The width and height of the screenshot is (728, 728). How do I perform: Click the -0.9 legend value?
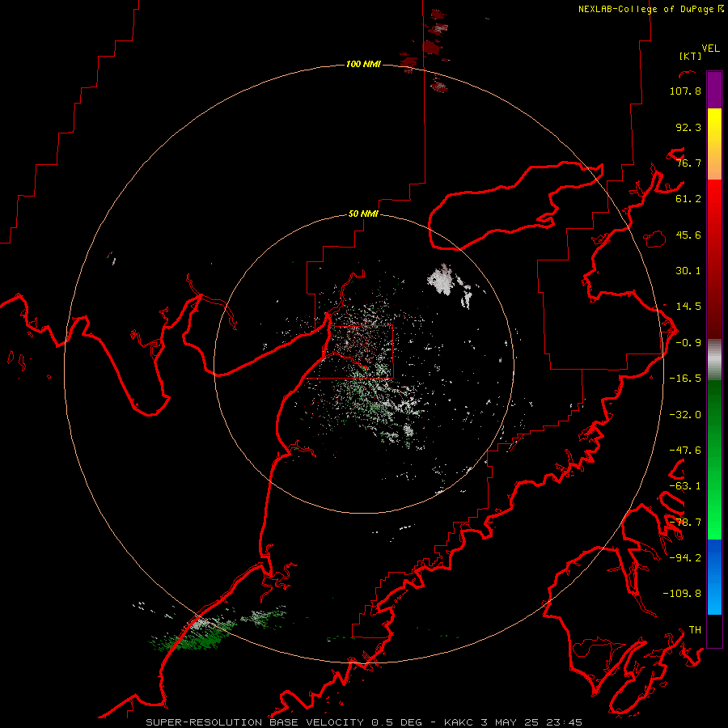(688, 343)
